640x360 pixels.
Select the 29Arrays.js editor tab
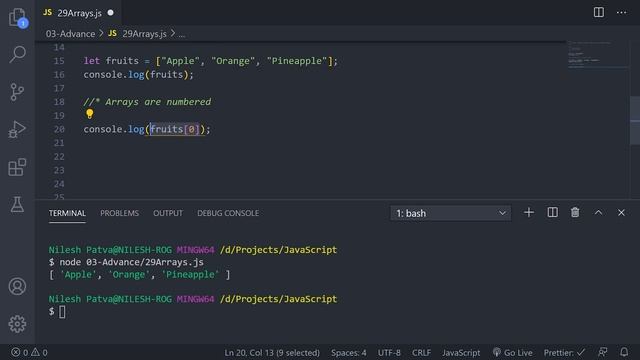(x=78, y=13)
